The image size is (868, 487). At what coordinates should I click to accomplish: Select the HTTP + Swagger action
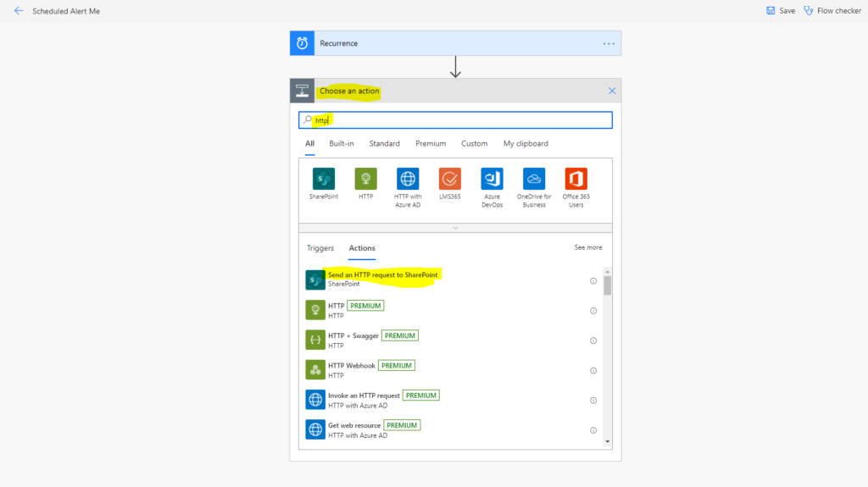[451, 340]
